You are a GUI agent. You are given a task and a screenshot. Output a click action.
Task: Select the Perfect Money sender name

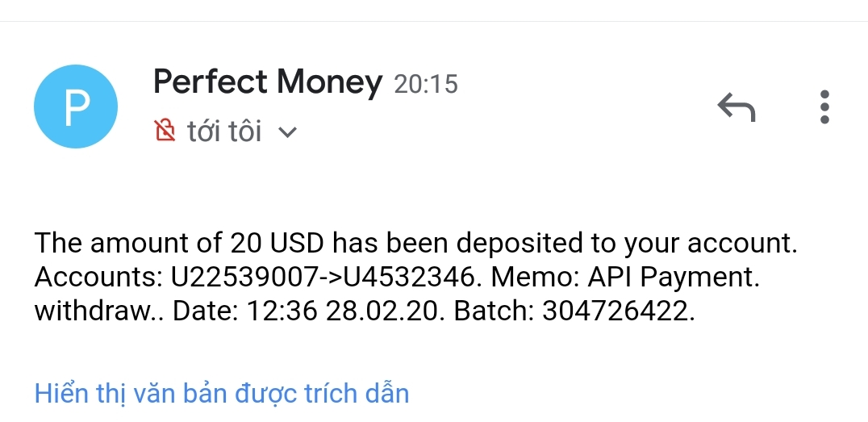pyautogui.click(x=267, y=82)
